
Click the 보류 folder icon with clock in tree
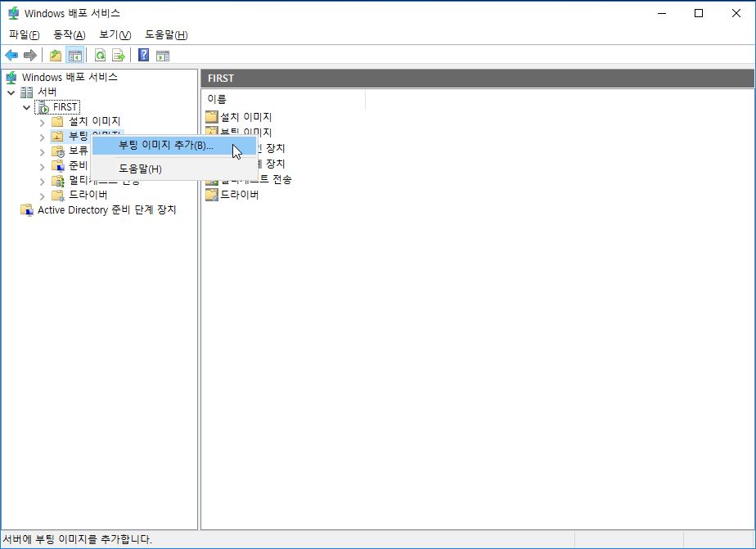[58, 151]
